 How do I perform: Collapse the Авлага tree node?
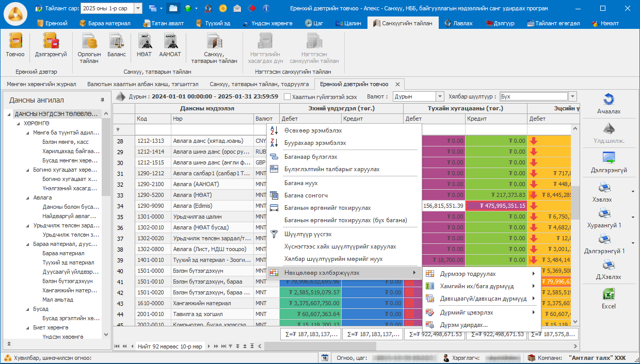tap(28, 197)
